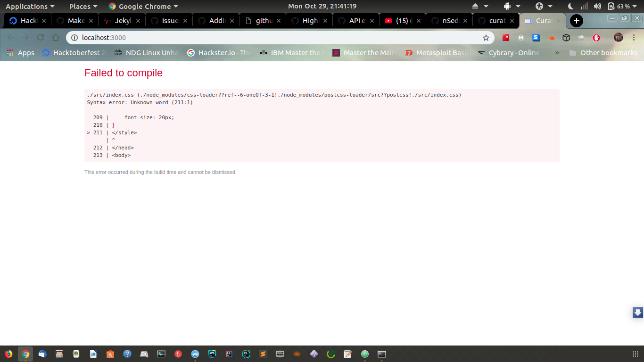Reload the localhost page
This screenshot has height=362, width=644.
pyautogui.click(x=41, y=38)
